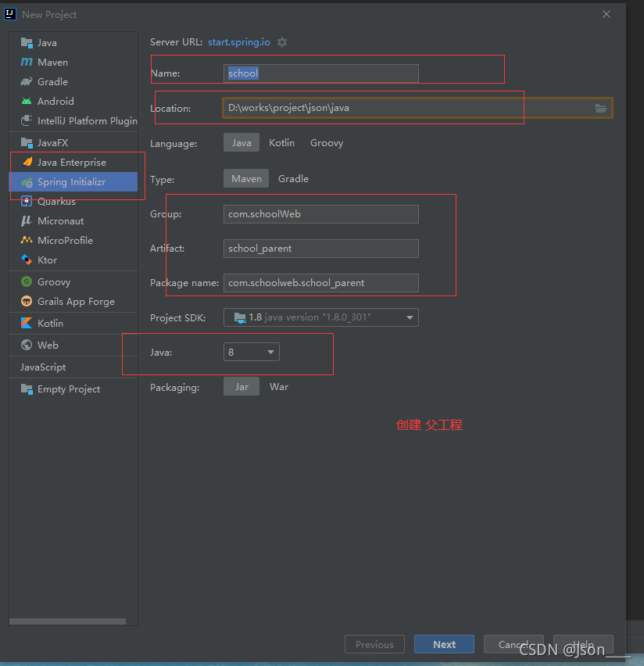The image size is (644, 666).
Task: Open the Project SDK dropdown
Action: tap(320, 317)
